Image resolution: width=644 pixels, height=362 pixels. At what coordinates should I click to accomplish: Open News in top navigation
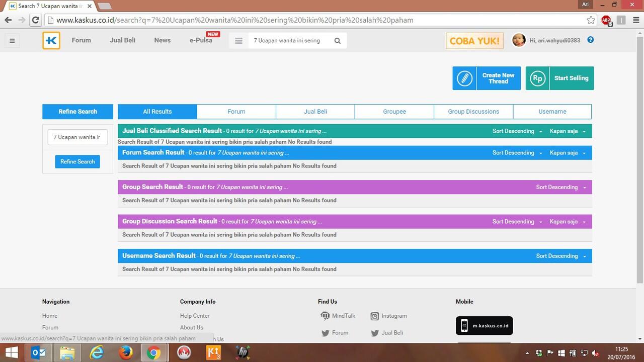(163, 40)
